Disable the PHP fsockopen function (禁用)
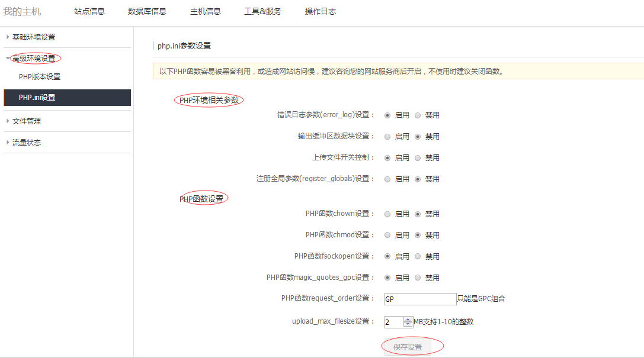This screenshot has height=358, width=644. (x=418, y=257)
